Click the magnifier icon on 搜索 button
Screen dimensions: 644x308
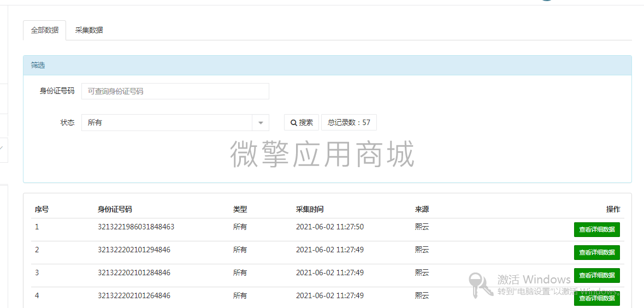point(294,122)
